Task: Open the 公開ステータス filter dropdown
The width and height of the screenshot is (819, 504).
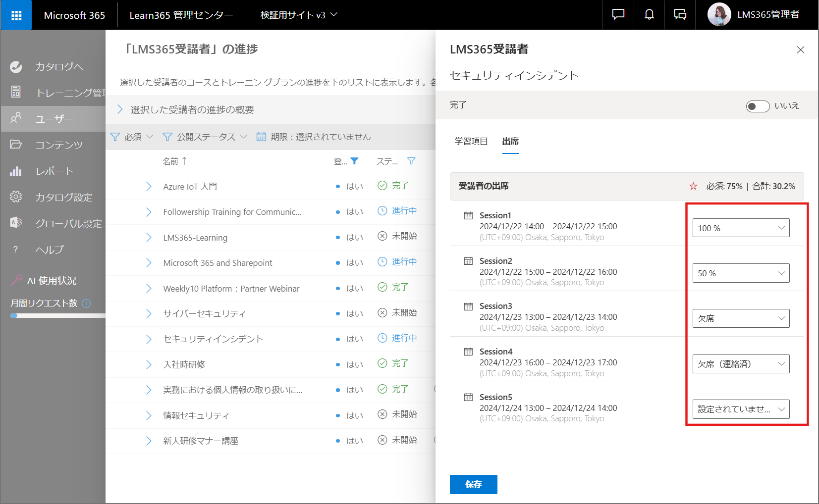Action: [205, 137]
